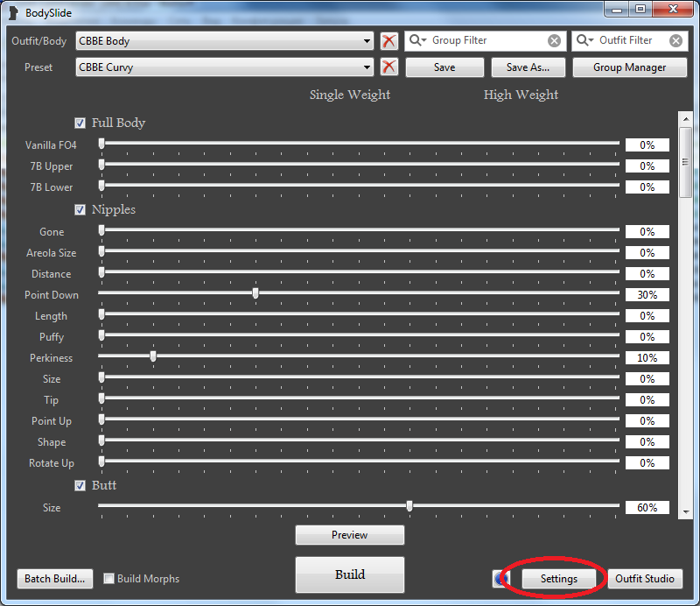Image resolution: width=700 pixels, height=606 pixels.
Task: Click the red X beside Outfit/Body dropdown
Action: coord(389,41)
